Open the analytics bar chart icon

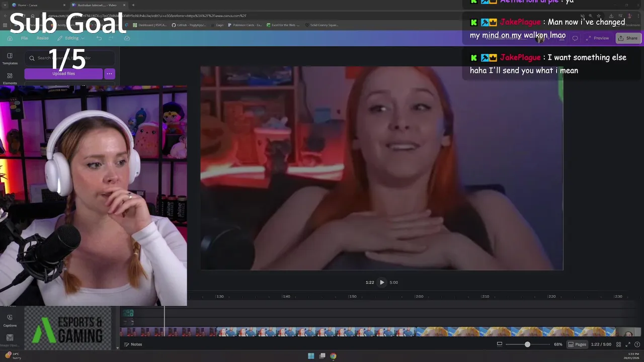[562, 38]
